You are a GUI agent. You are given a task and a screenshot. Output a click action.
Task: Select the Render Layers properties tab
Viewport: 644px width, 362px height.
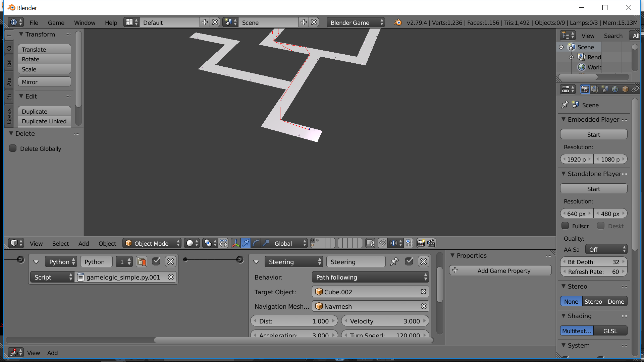(595, 89)
